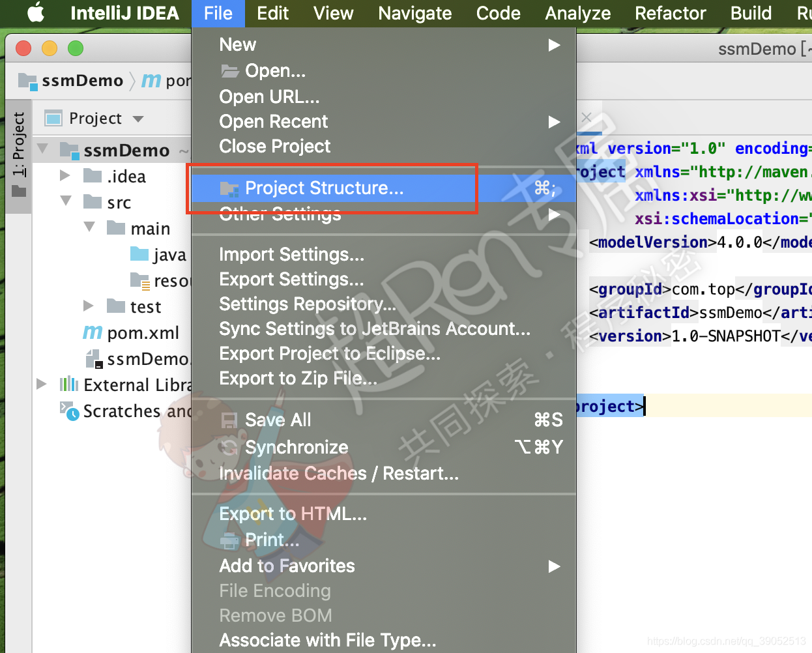Select Synchronize menu item
812x653 pixels.
tap(384, 447)
